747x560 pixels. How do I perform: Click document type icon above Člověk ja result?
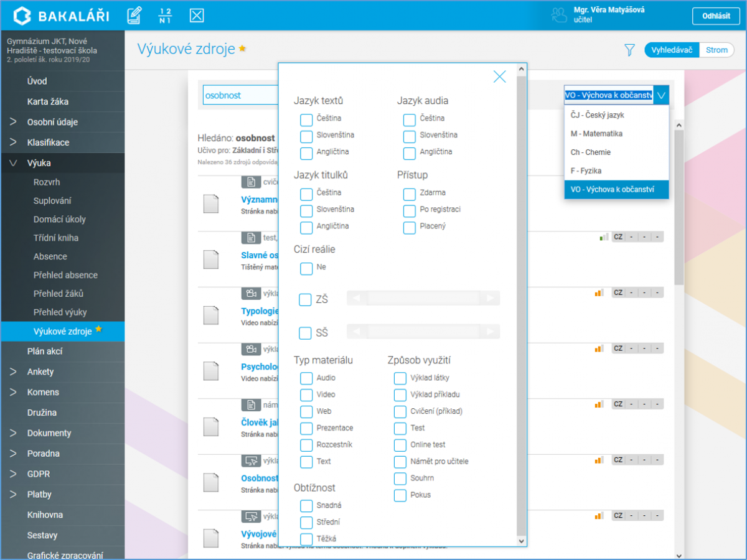pyautogui.click(x=251, y=405)
